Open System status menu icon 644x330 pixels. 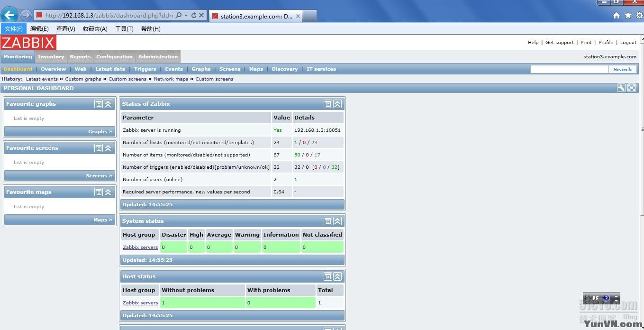point(328,221)
